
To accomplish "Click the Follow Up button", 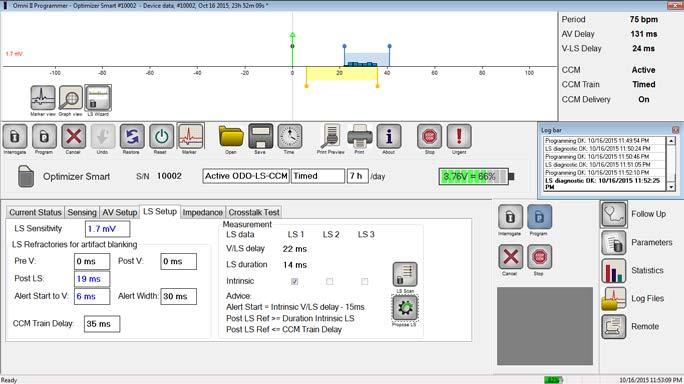I will click(x=633, y=214).
